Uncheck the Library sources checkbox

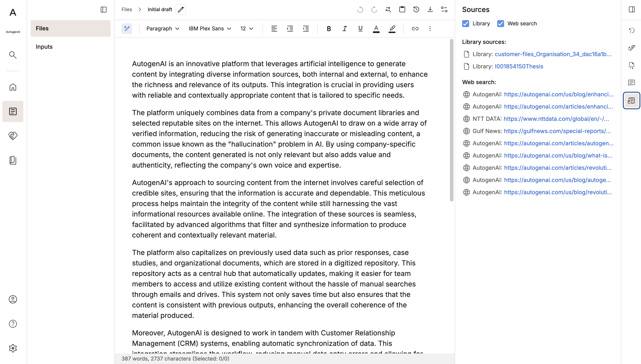(x=466, y=24)
